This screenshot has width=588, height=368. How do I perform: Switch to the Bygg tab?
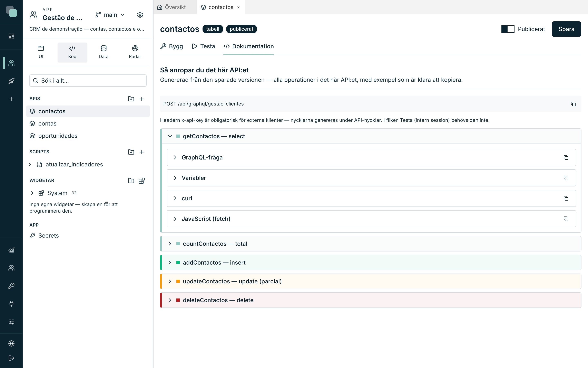click(x=171, y=46)
